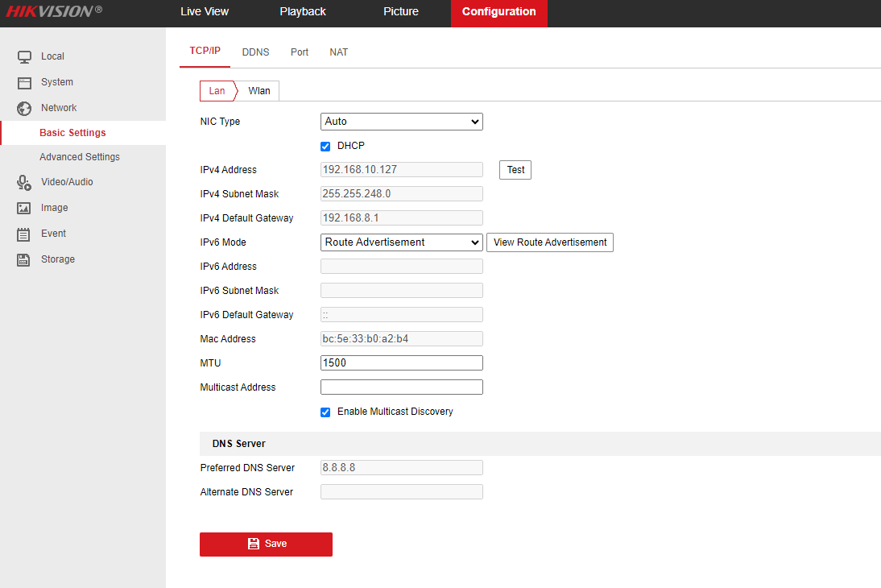Switch to the Wlan tab
The image size is (881, 588).
coord(259,90)
